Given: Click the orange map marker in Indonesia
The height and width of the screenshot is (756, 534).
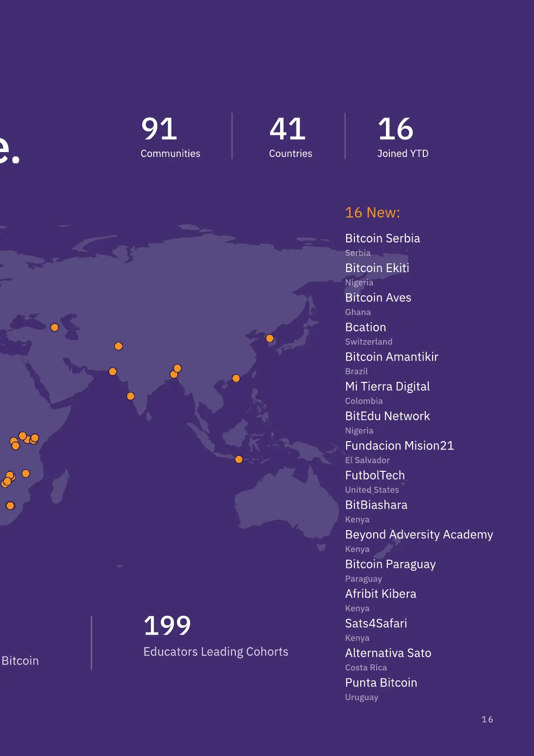Looking at the screenshot, I should [x=239, y=459].
